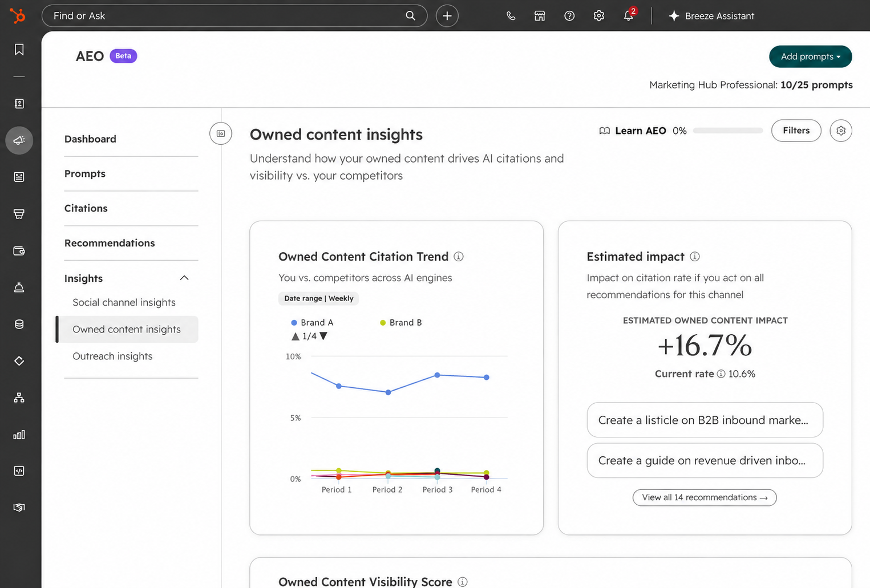Select Owned content insights
This screenshot has width=870, height=588.
[x=128, y=330]
